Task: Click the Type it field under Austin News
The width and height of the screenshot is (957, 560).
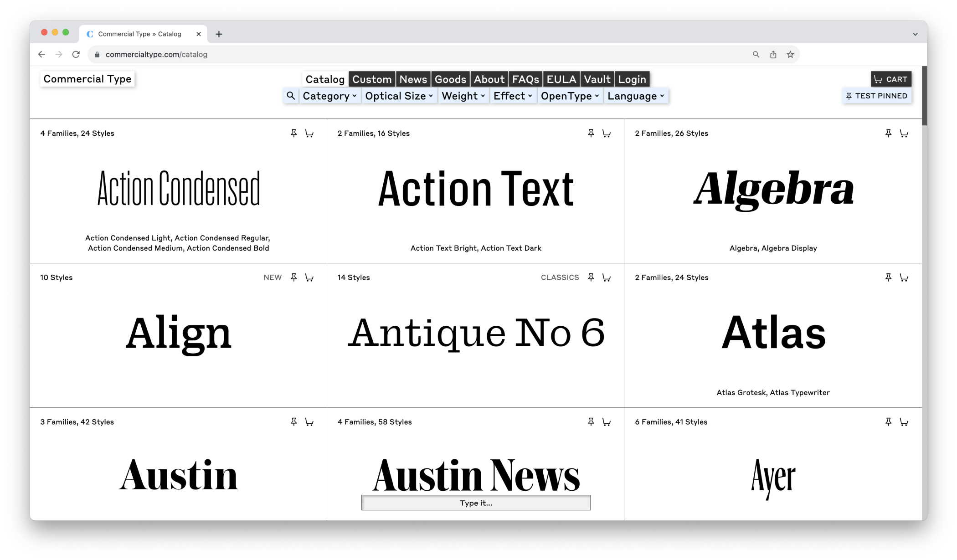Action: coord(475,503)
